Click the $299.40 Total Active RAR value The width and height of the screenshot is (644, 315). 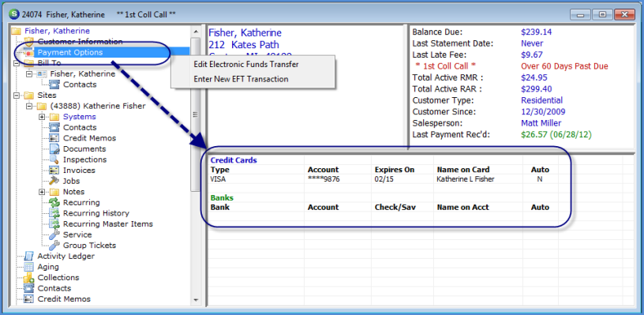click(537, 88)
